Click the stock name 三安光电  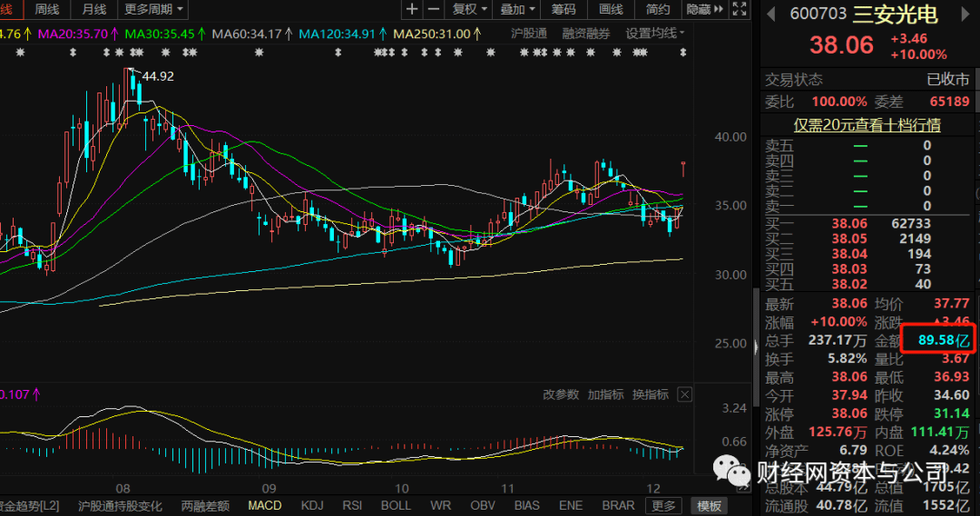(x=895, y=14)
